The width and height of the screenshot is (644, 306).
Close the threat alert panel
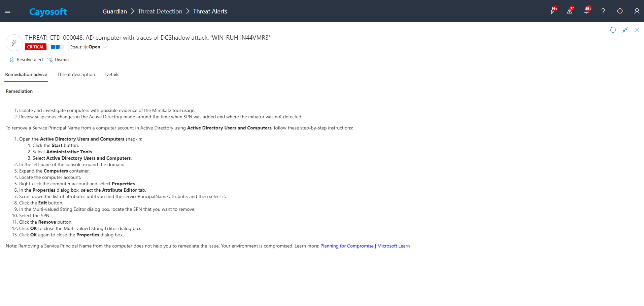pos(637,30)
